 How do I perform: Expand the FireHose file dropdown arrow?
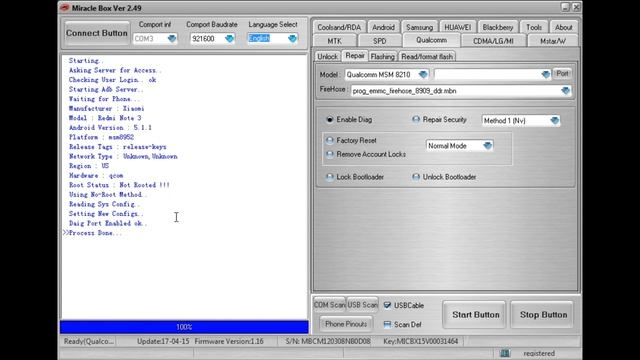[565, 91]
